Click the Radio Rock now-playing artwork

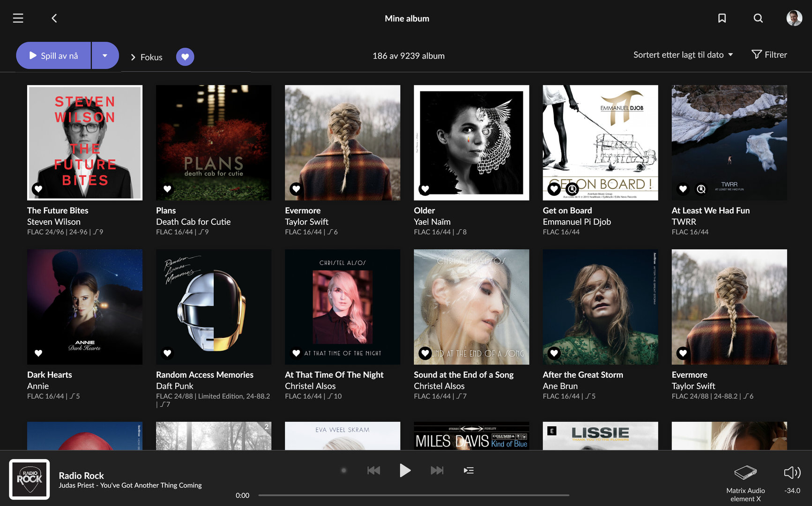[30, 479]
